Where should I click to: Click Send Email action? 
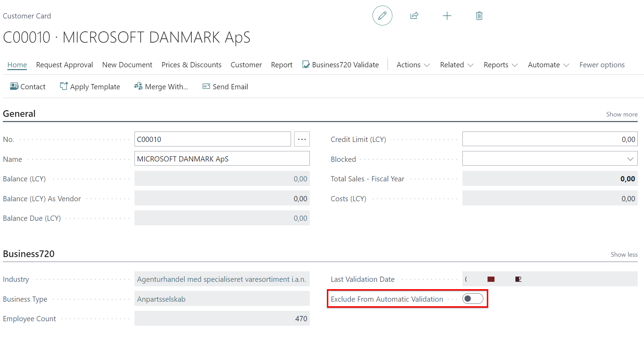point(225,86)
